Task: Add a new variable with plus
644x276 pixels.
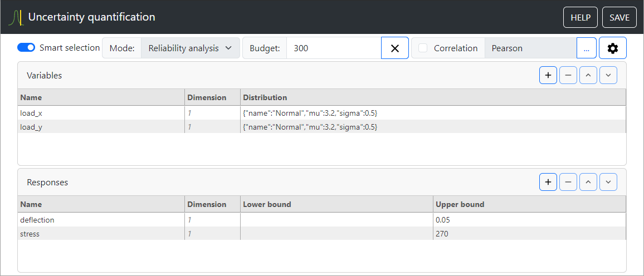Action: coord(548,75)
